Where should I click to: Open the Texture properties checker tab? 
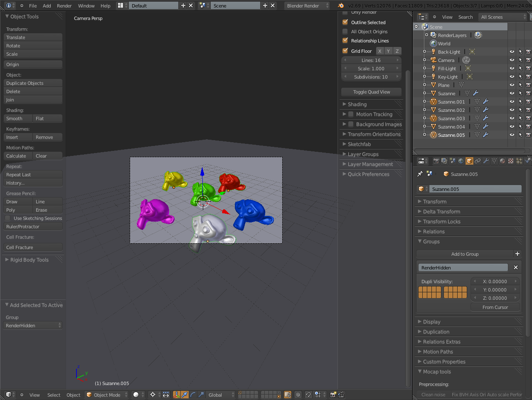pos(511,161)
